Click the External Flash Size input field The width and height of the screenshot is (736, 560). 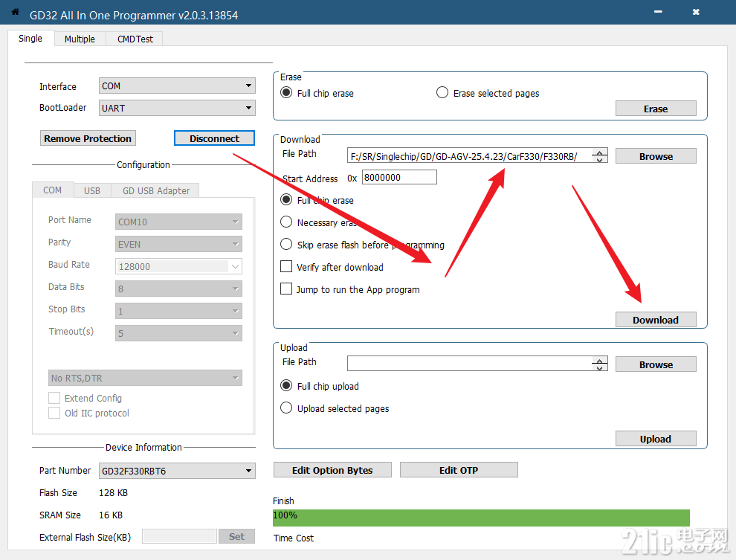pyautogui.click(x=180, y=536)
